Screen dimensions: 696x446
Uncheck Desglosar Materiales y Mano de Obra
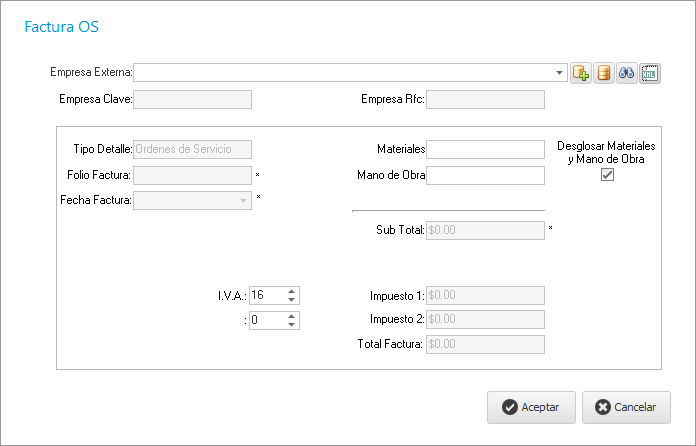click(x=606, y=175)
